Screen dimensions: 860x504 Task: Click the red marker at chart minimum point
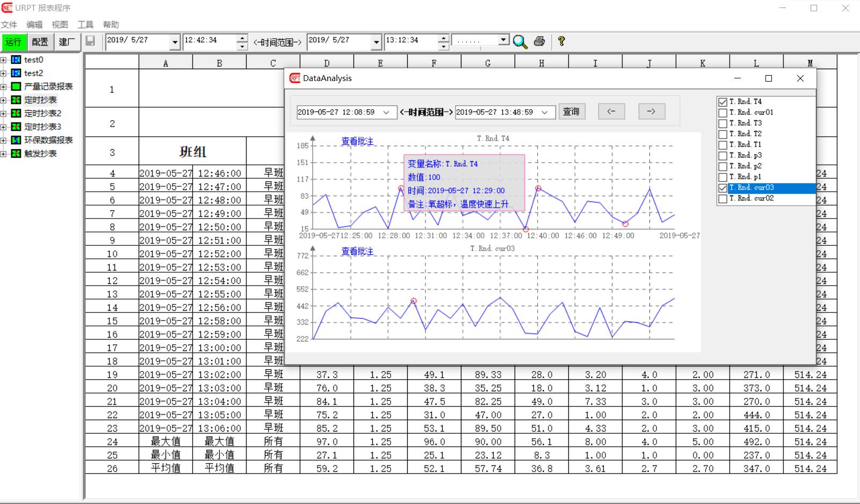click(x=526, y=229)
